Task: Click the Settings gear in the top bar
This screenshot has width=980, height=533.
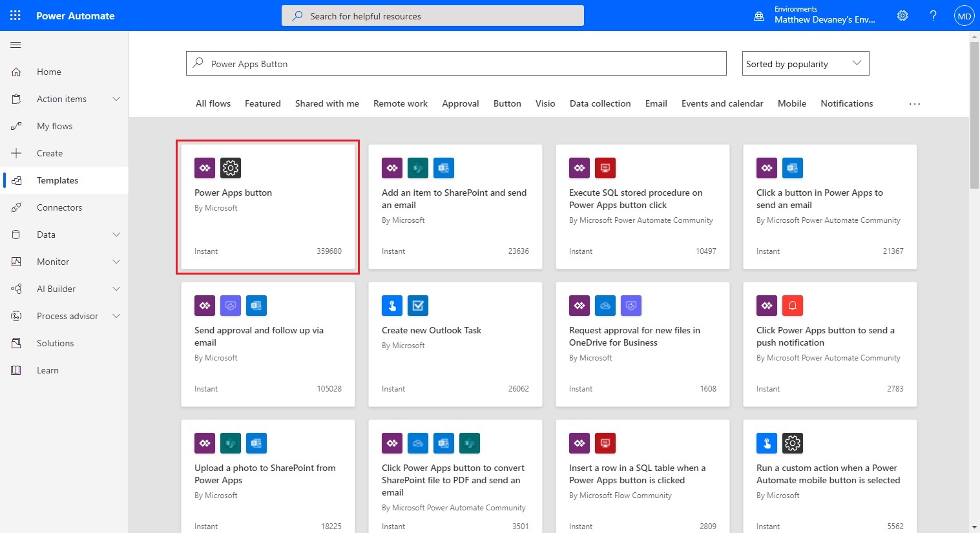Action: coord(902,15)
